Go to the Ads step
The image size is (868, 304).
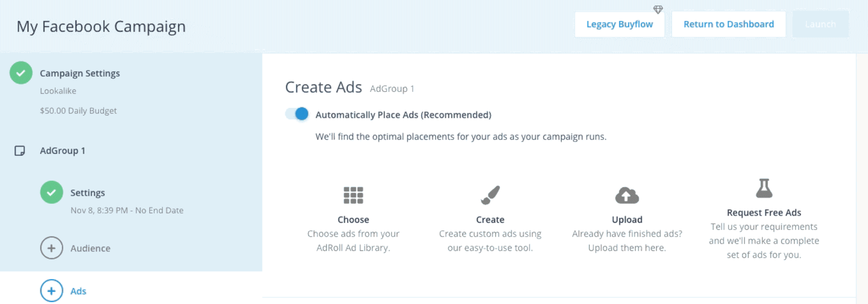coord(78,291)
